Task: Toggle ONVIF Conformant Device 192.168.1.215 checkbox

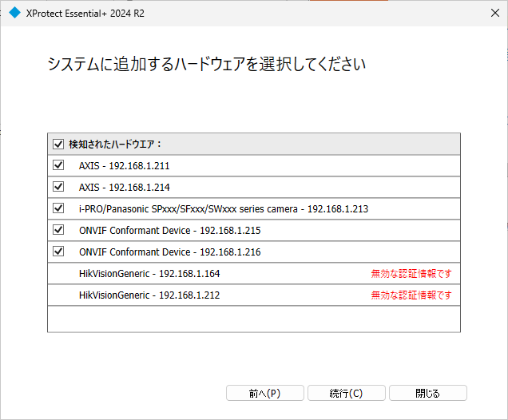Action: click(x=58, y=230)
